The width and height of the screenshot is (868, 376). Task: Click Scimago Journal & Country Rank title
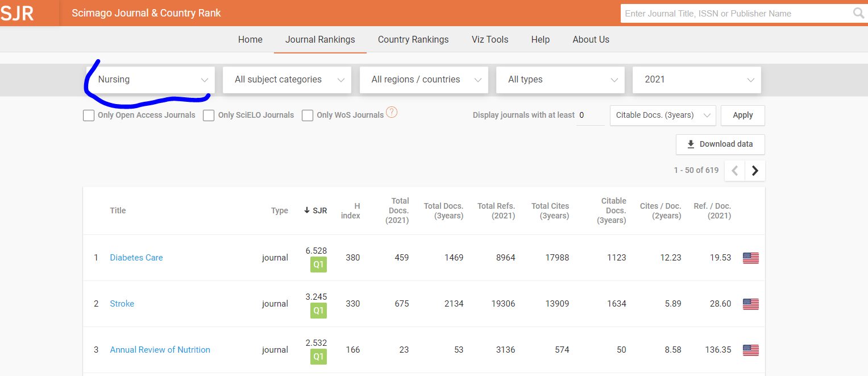click(x=147, y=13)
